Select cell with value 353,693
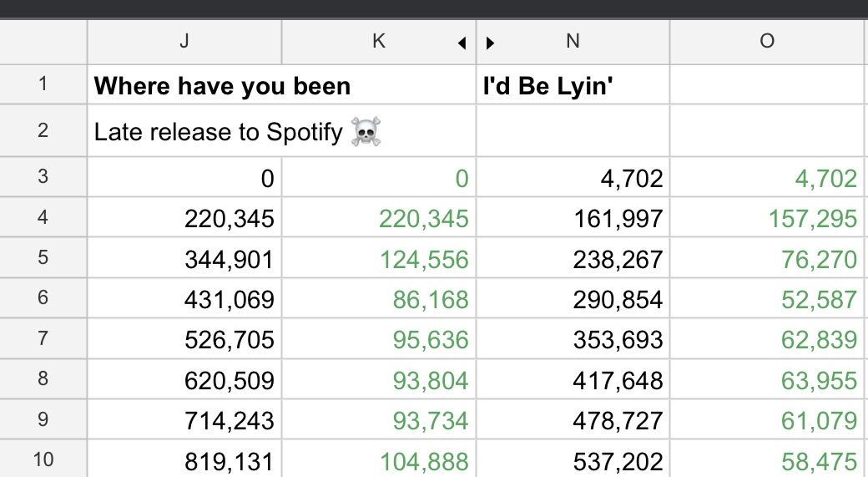 coord(573,338)
